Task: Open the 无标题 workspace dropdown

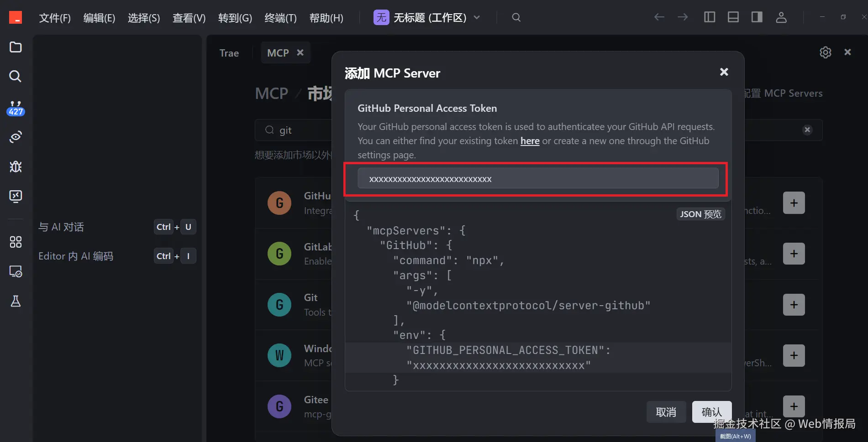Action: pos(476,17)
